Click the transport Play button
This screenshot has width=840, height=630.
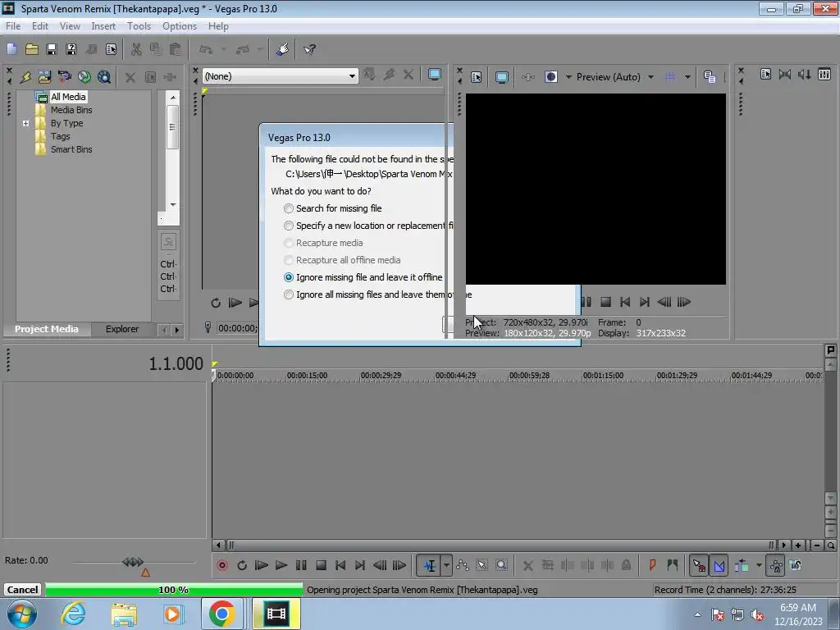click(281, 565)
